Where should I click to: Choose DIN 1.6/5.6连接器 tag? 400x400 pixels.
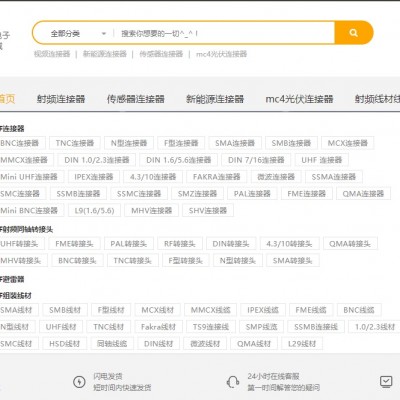179,160
